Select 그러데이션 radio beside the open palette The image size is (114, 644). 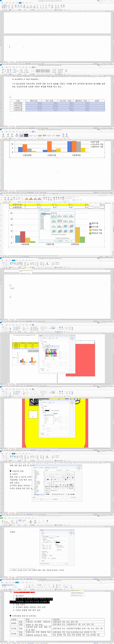tap(42, 348)
